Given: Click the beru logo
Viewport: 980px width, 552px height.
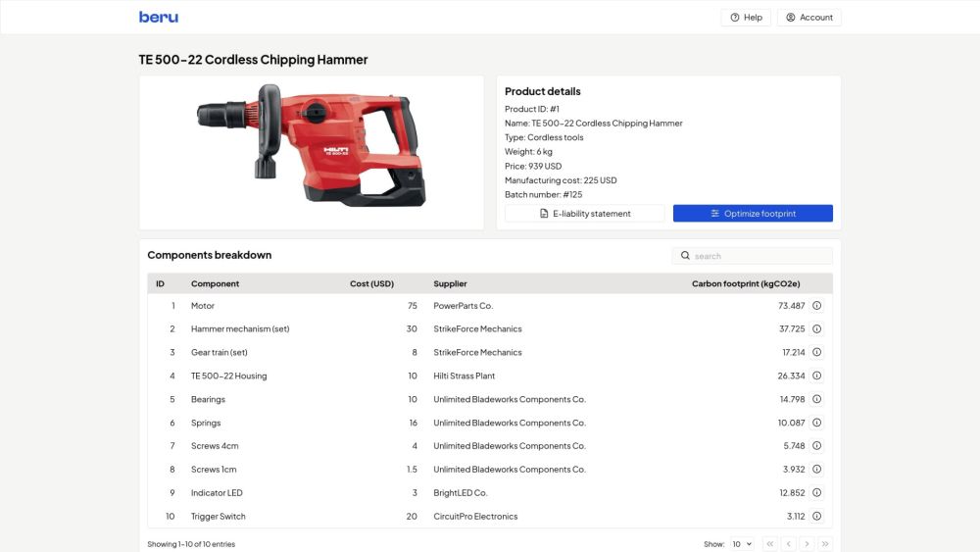Looking at the screenshot, I should 159,17.
